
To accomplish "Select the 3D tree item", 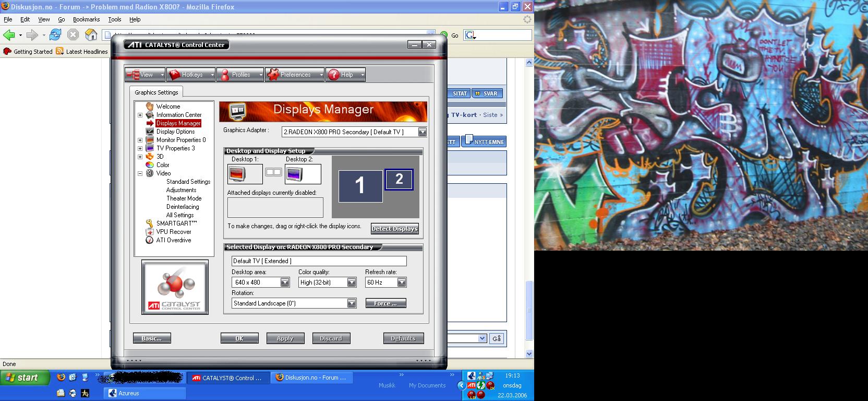I will pos(160,157).
